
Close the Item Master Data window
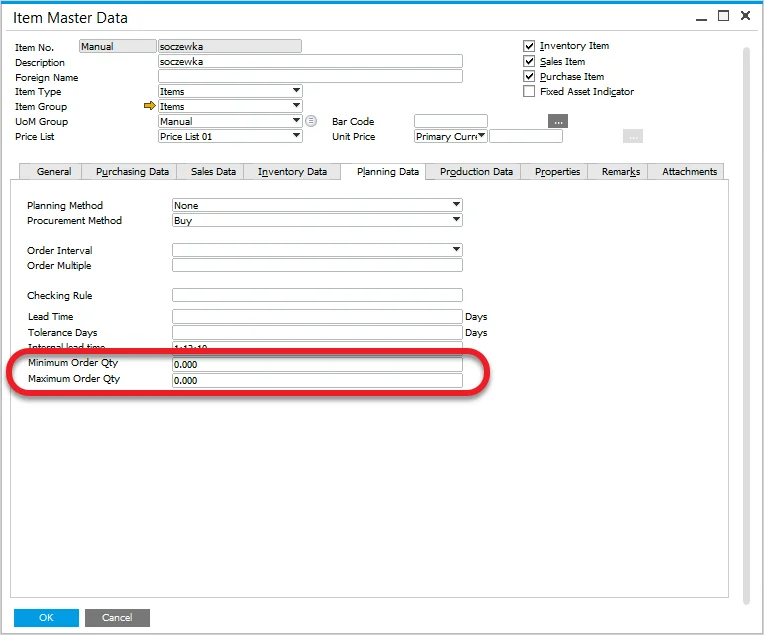(748, 16)
